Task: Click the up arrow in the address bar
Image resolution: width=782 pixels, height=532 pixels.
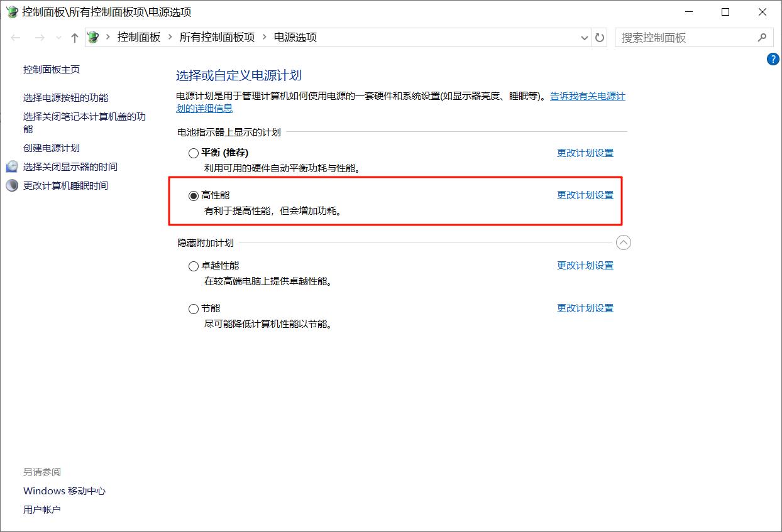Action: tap(74, 38)
